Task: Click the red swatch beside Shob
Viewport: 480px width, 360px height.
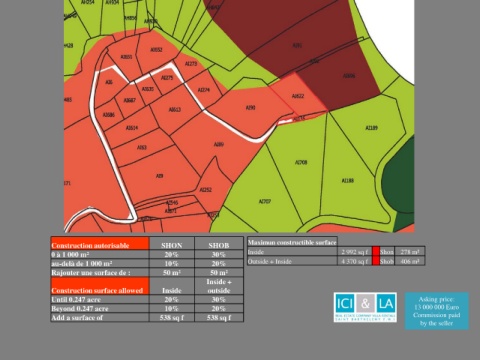Action: click(x=376, y=261)
